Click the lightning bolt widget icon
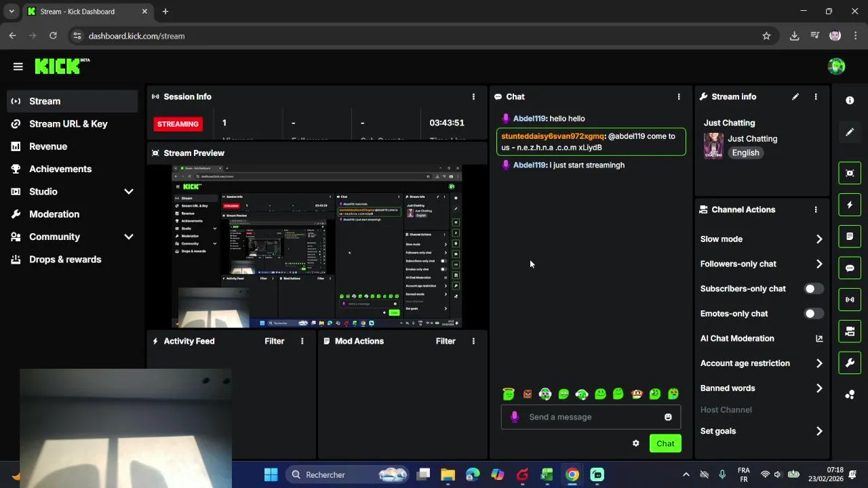 850,205
